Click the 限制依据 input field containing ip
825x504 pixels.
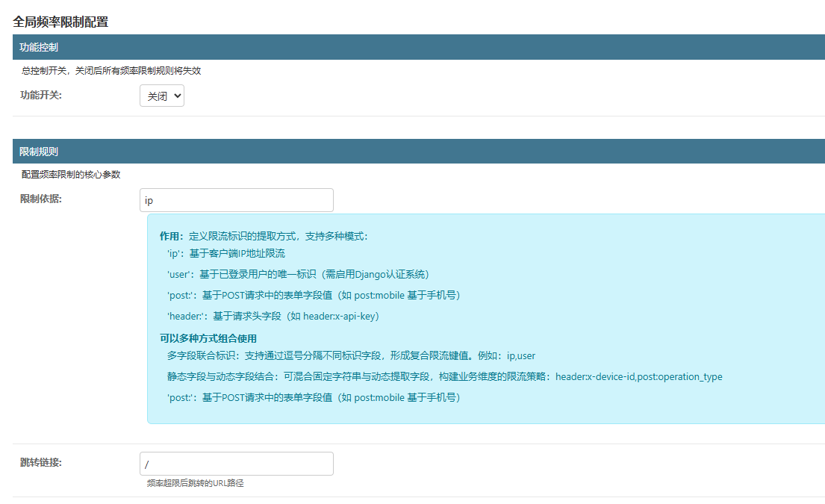(236, 200)
